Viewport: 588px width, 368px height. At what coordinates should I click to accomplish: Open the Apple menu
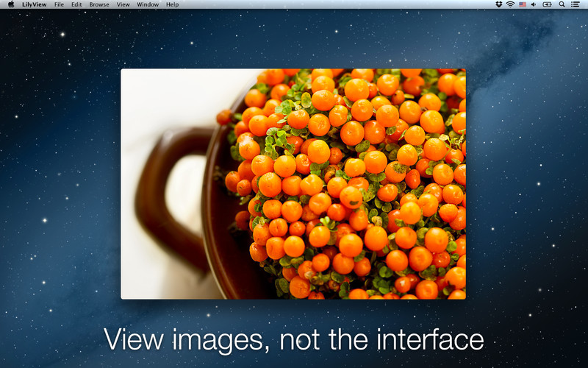(11, 4)
